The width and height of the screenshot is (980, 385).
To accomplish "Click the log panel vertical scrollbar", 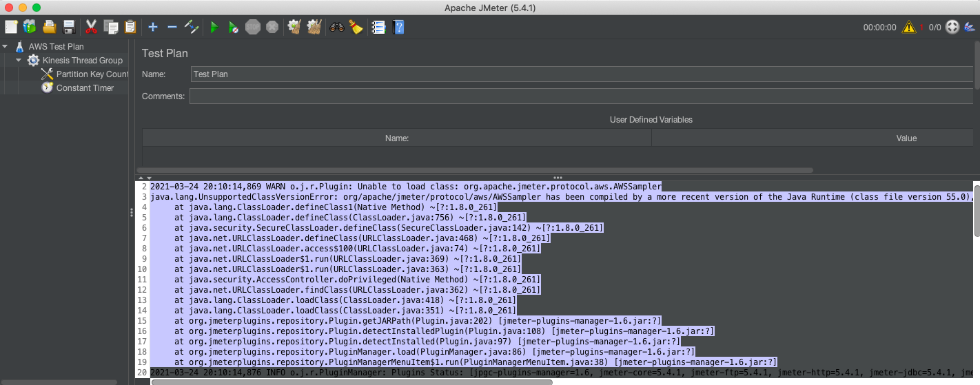I will pos(977,211).
